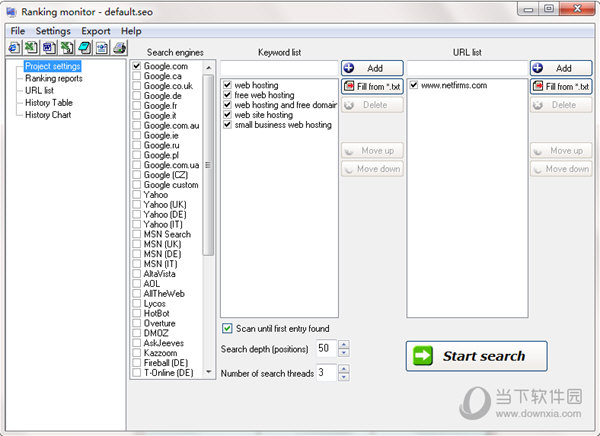The width and height of the screenshot is (600, 436).
Task: Click search engines scrollbar up arrow
Action: (209, 68)
